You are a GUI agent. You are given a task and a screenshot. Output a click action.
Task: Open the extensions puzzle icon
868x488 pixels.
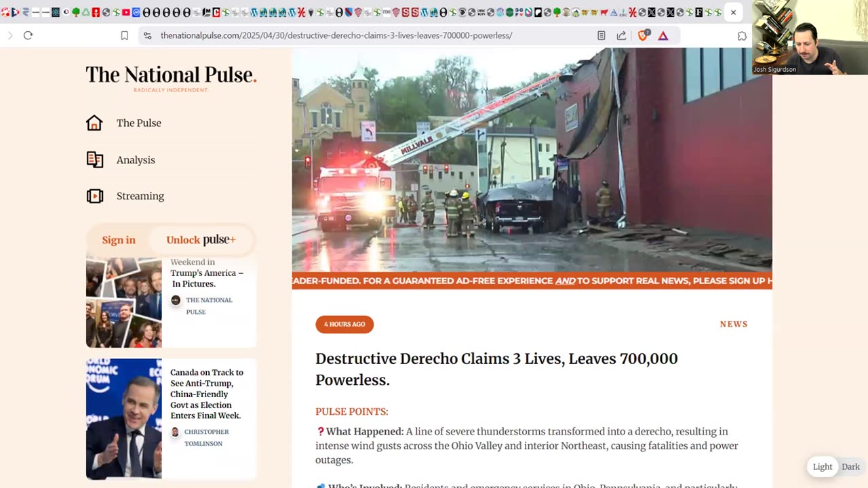[742, 35]
